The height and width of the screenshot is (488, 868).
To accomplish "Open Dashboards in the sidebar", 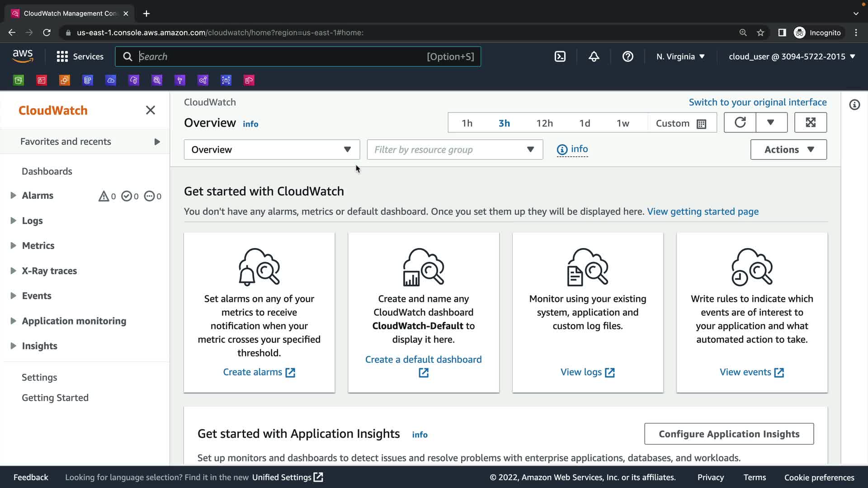I will point(47,171).
